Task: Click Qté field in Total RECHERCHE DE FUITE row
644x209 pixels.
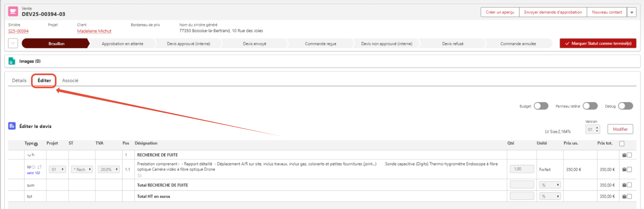Action: [x=522, y=184]
